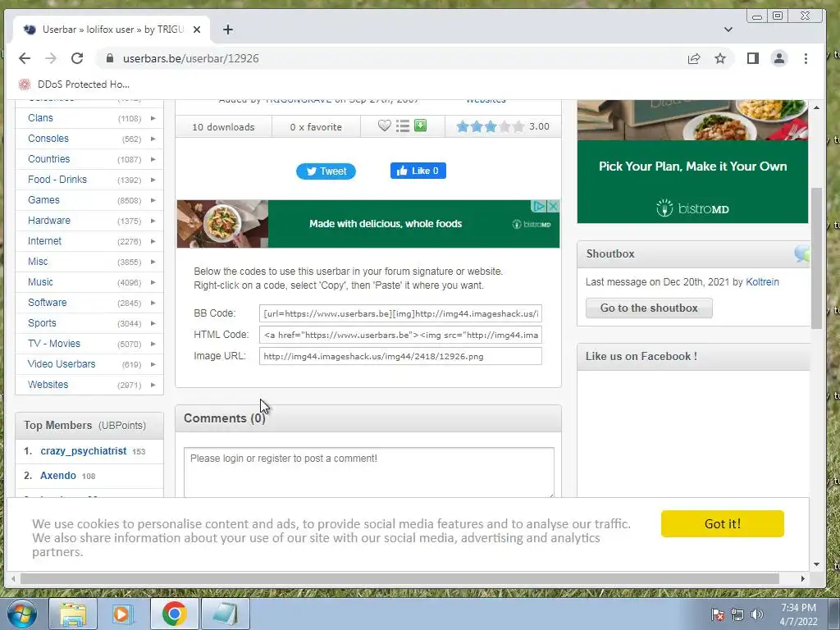
Task: Expand the Software category arrow
Action: (x=153, y=303)
